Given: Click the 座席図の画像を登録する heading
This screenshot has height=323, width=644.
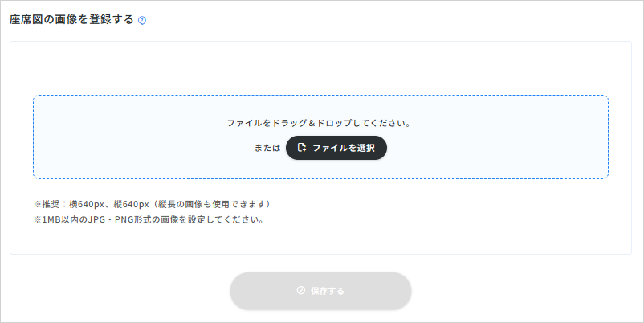Looking at the screenshot, I should (x=71, y=20).
